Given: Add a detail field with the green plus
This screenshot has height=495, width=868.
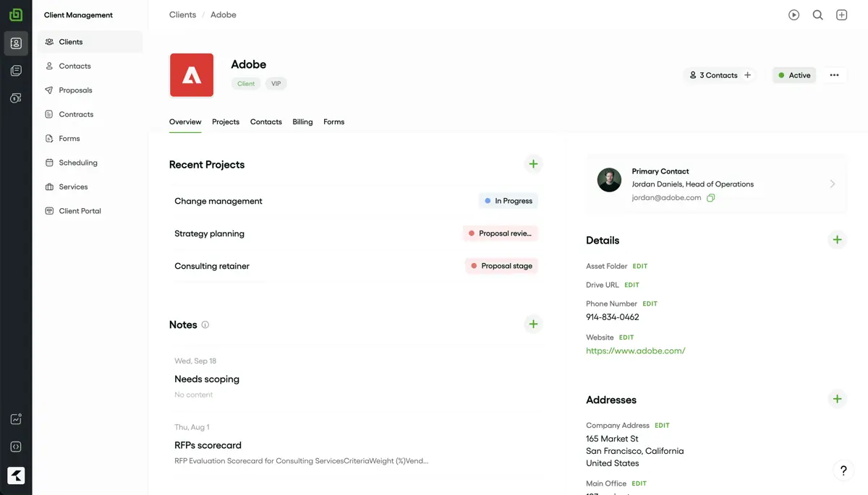Looking at the screenshot, I should pos(837,240).
